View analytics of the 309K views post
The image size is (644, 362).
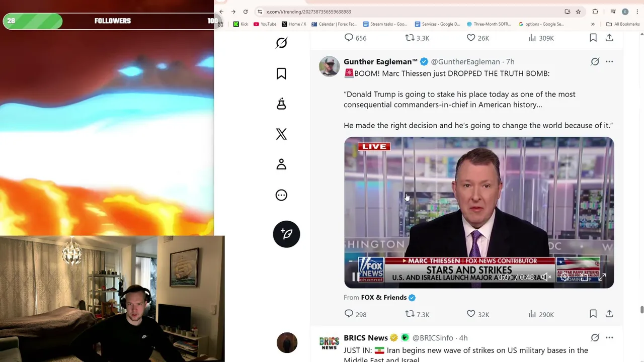point(541,38)
